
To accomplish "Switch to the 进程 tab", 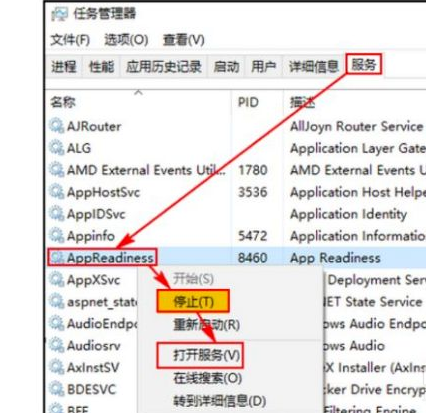I will (x=64, y=67).
